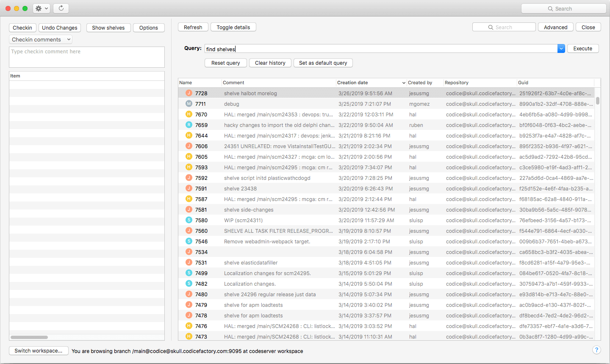
Task: Click the J avatar icon of shelve 7581
Action: pyautogui.click(x=189, y=210)
